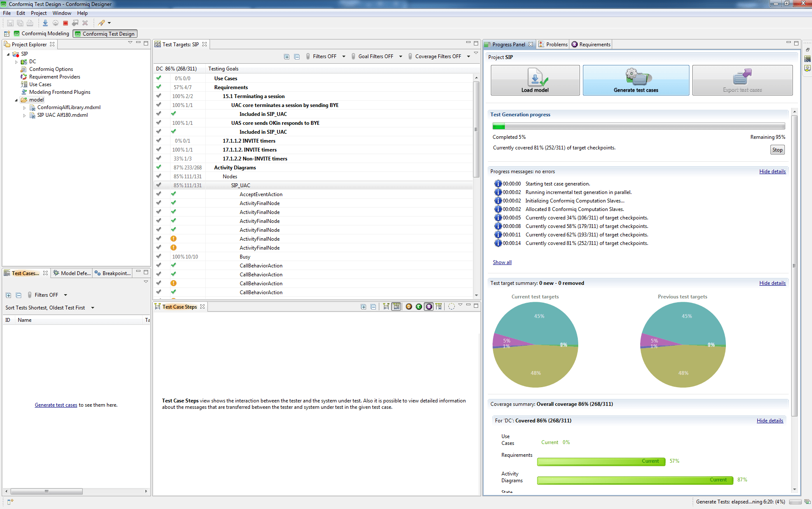This screenshot has height=509, width=812.
Task: Click the Generate test cases link
Action: (x=56, y=405)
